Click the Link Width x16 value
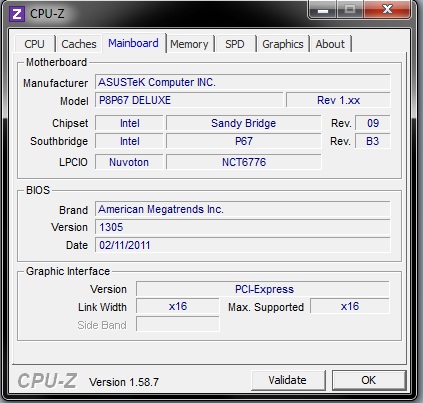This screenshot has width=423, height=403. 178,306
